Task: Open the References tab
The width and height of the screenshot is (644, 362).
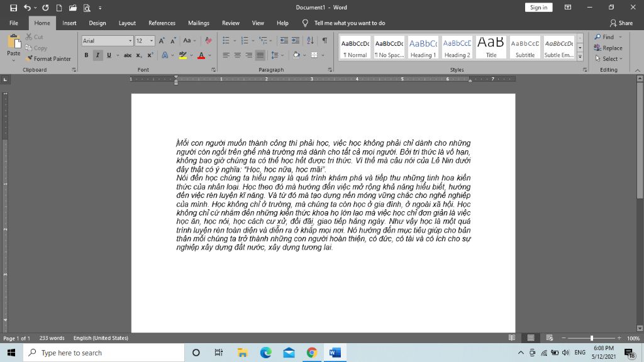Action: click(162, 23)
